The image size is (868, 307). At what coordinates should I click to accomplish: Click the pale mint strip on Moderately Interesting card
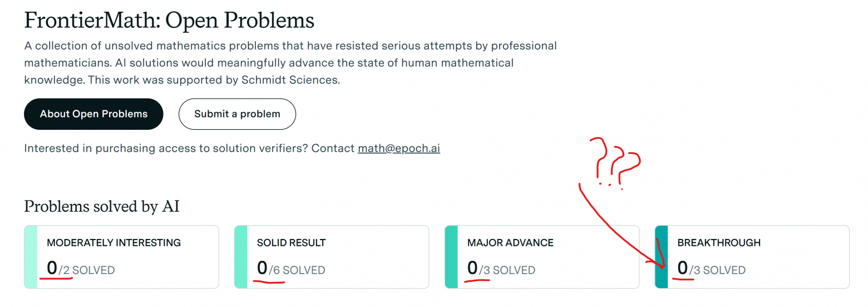pyautogui.click(x=31, y=257)
